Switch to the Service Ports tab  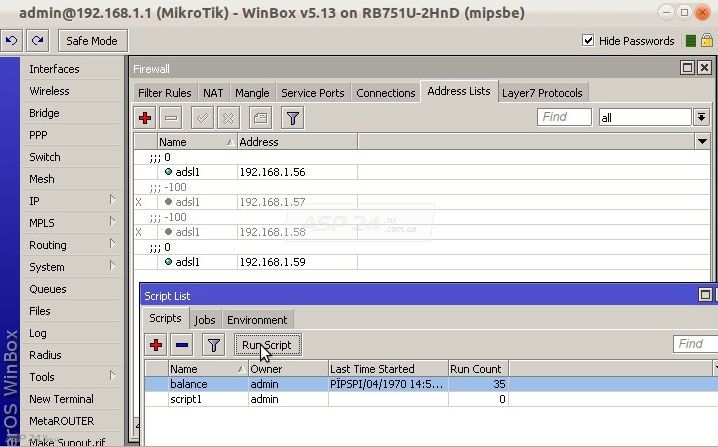coord(313,93)
